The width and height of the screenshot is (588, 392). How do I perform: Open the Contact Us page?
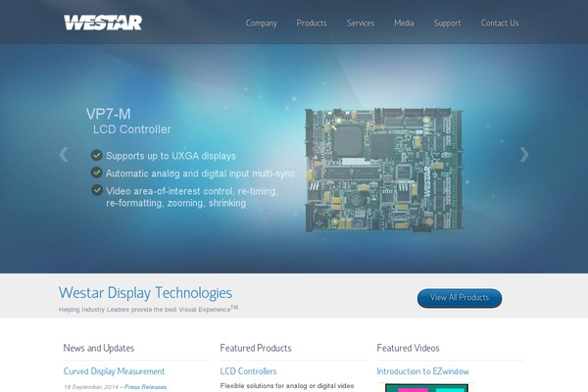[500, 24]
